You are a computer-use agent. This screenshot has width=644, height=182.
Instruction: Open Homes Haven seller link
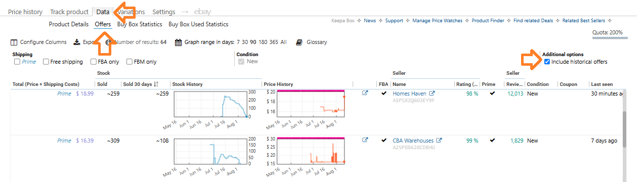tap(409, 94)
